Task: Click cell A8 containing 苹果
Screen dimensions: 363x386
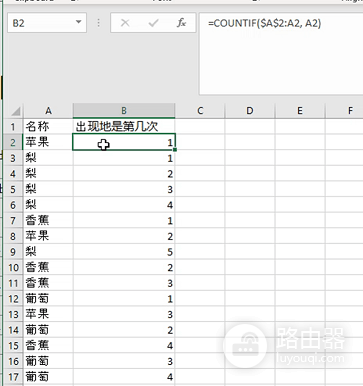Action: click(x=48, y=236)
